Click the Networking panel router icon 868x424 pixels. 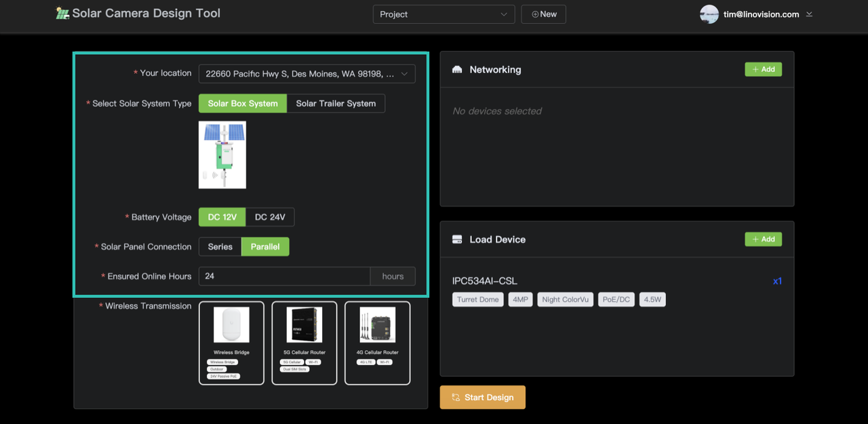click(x=457, y=70)
